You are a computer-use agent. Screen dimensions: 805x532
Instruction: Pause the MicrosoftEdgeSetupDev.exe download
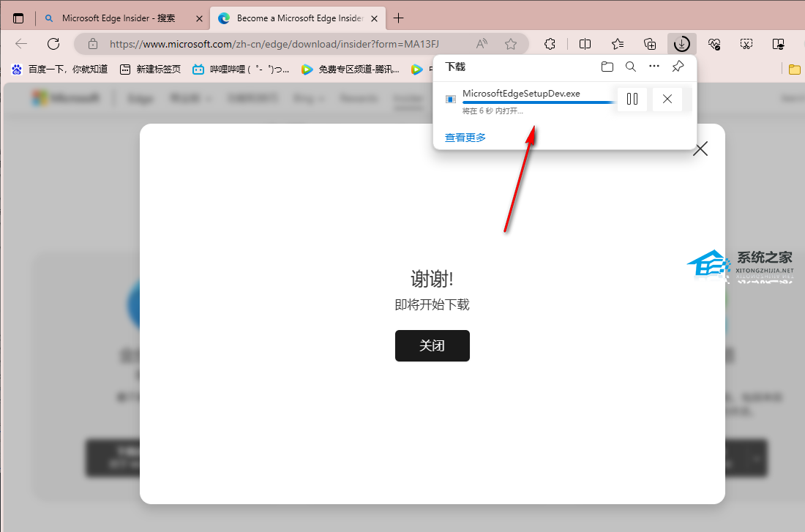coord(632,99)
